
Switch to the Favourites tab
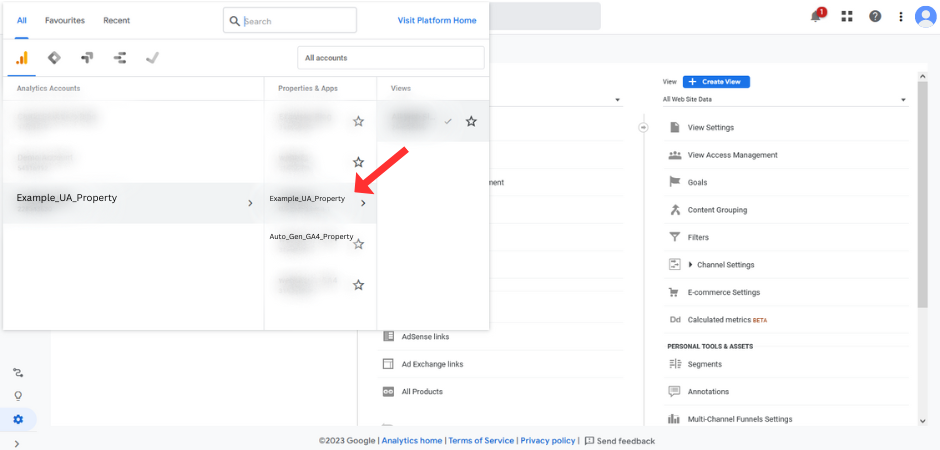click(65, 20)
